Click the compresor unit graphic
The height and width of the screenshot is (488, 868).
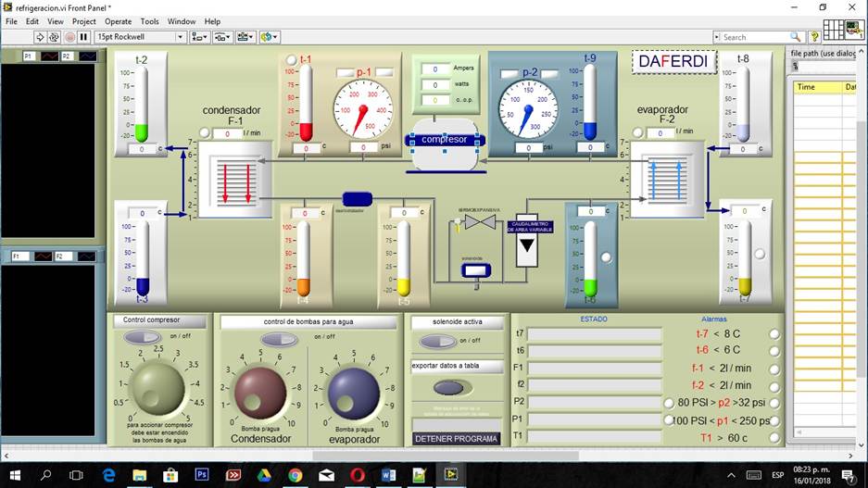445,145
